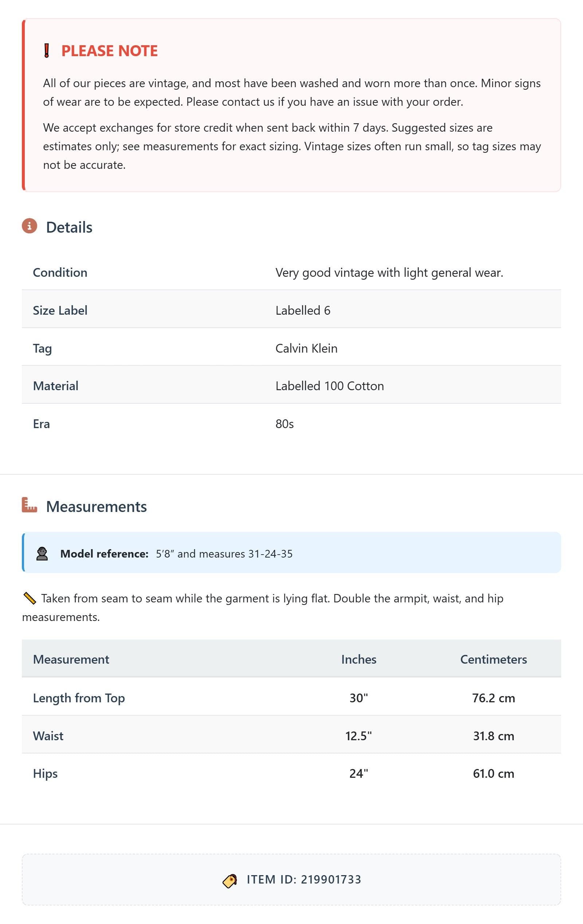
Task: Select the Item ID number 219901733
Action: (331, 880)
